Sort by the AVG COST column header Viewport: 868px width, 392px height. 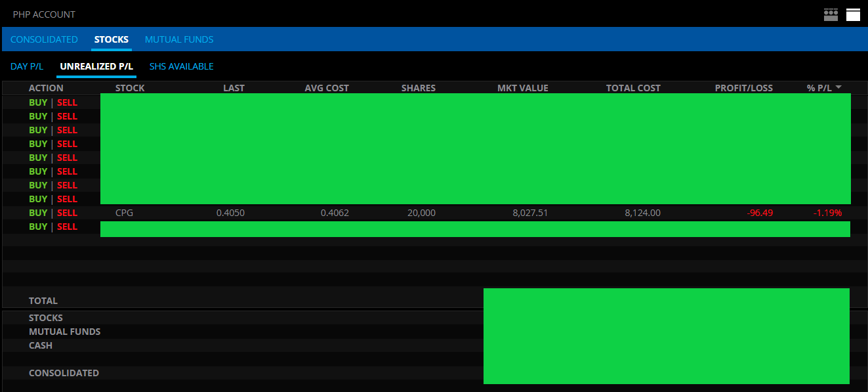pos(327,88)
